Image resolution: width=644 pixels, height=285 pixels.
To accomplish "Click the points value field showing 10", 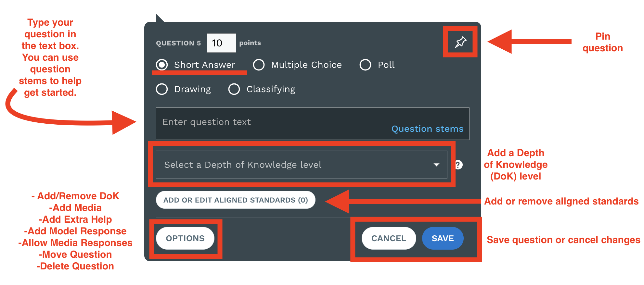I will coord(222,43).
